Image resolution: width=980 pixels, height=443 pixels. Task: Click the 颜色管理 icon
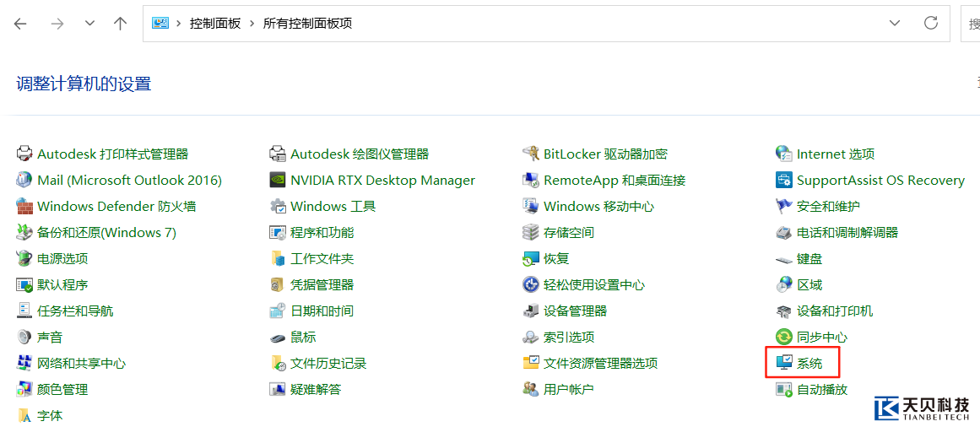click(24, 389)
